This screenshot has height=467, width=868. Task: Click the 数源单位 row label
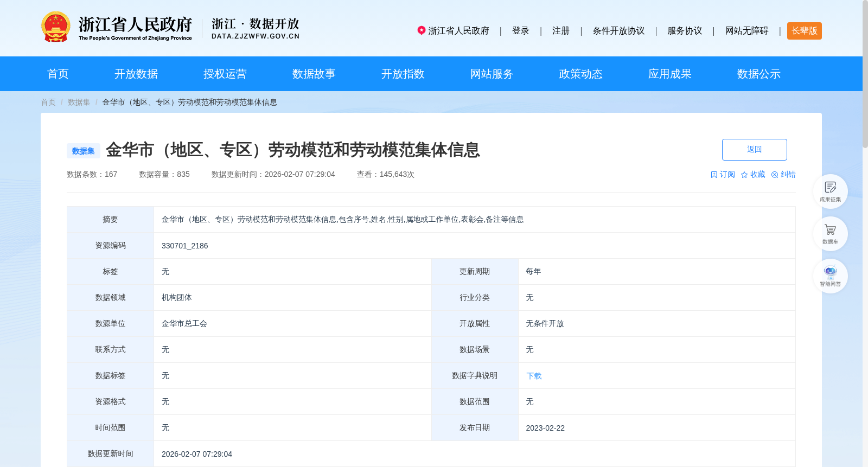pyautogui.click(x=110, y=324)
